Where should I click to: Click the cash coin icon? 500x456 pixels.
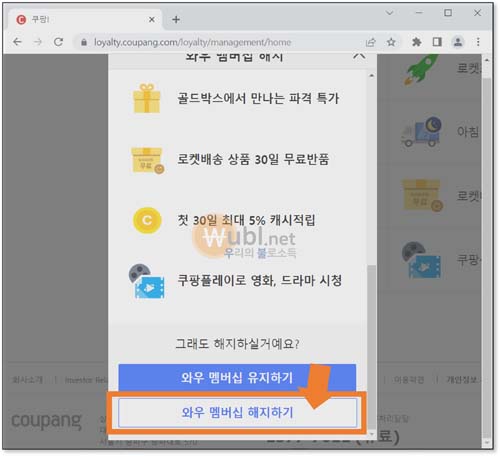(147, 220)
